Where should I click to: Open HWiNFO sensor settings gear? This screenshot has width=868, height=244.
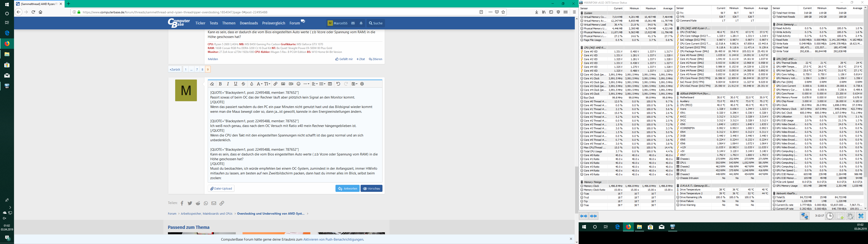850,216
